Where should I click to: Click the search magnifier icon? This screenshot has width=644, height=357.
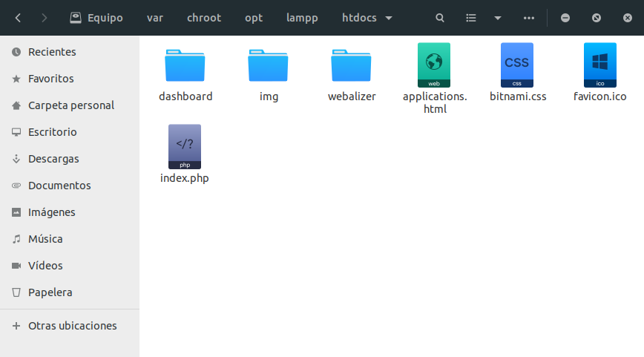(x=440, y=18)
